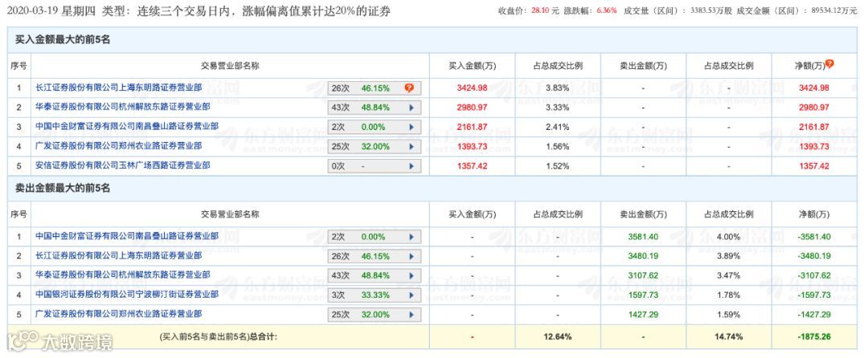This screenshot has width=868, height=358.
Task: Click the 2.41% share cell
Action: point(557,127)
